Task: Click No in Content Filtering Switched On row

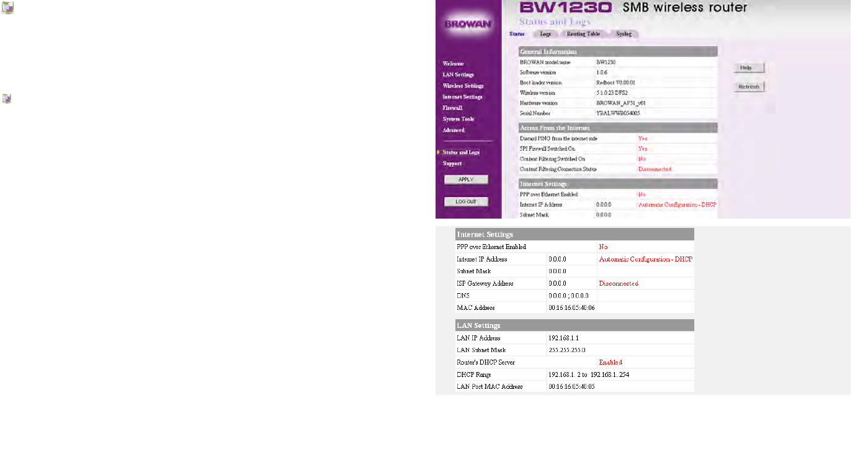Action: [x=642, y=159]
